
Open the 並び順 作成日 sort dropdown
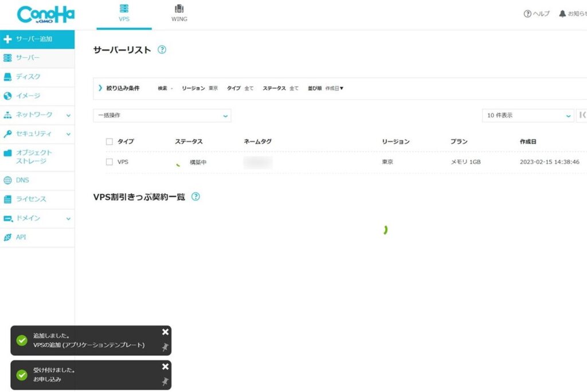(x=326, y=88)
